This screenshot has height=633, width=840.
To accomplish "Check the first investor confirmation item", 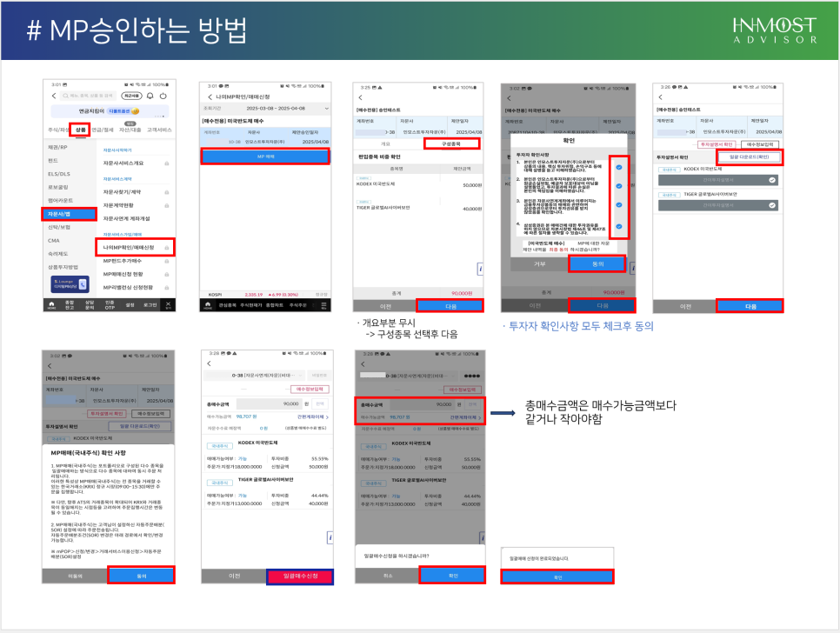I will (619, 167).
